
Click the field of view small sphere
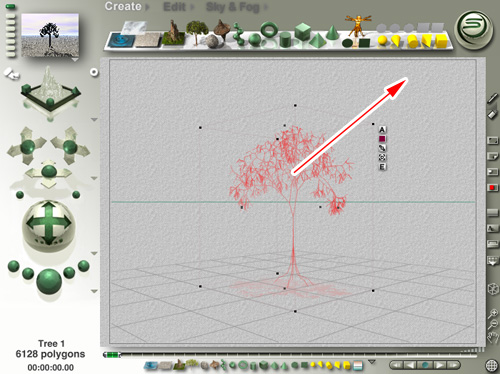pos(76,194)
